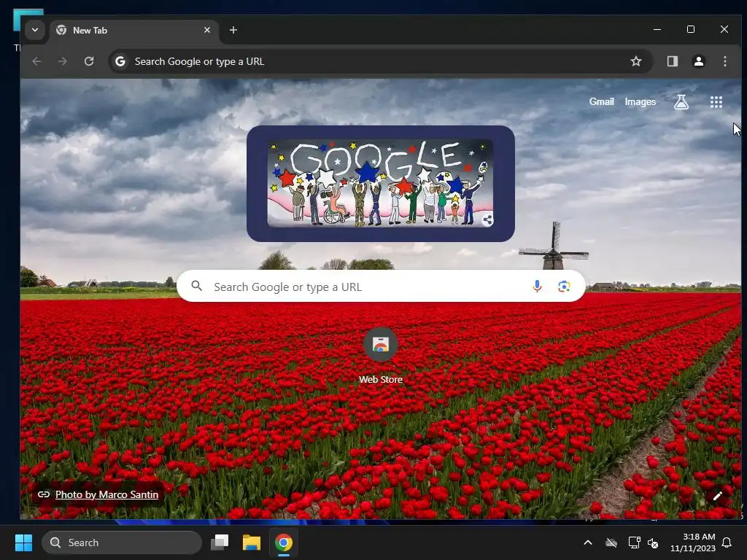Click the muted volume tray icon

(653, 542)
